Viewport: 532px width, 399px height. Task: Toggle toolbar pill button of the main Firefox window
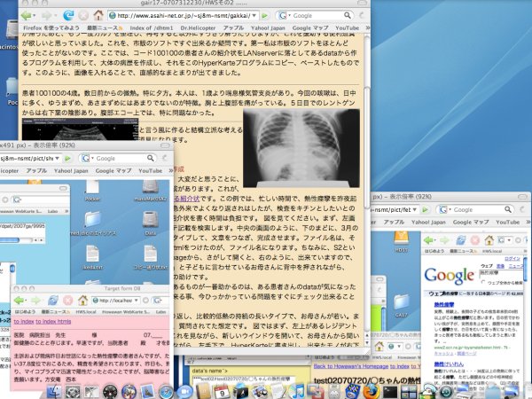[x=362, y=3]
